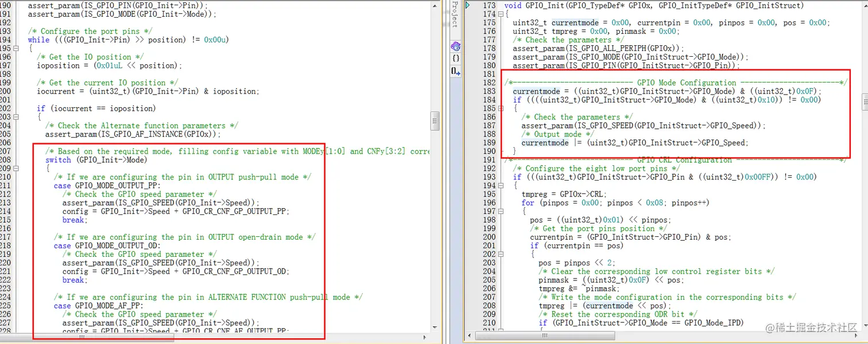Click 'currentmode |=' line at 189
The height and width of the screenshot is (344, 868).
[x=635, y=143]
